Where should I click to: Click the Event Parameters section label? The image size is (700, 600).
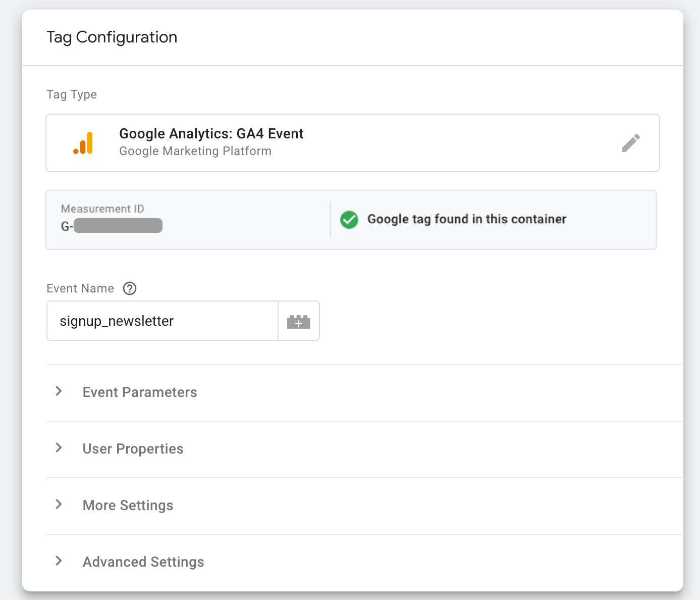[140, 392]
